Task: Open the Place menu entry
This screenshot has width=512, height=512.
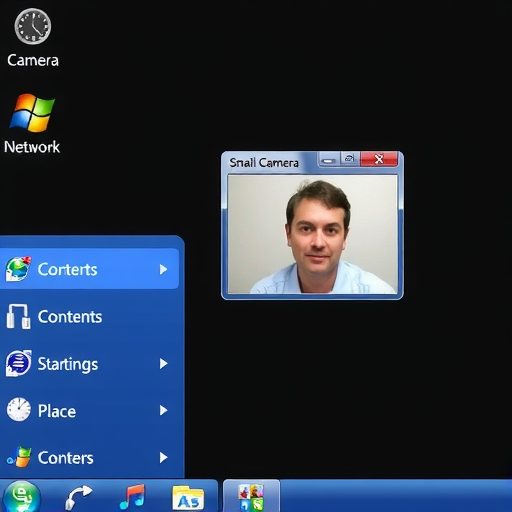Action: pyautogui.click(x=89, y=411)
